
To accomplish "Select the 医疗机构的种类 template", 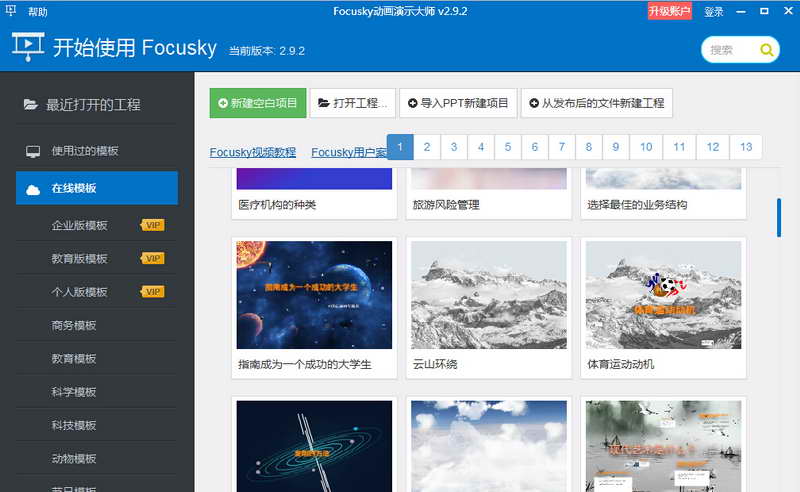I will click(x=314, y=193).
